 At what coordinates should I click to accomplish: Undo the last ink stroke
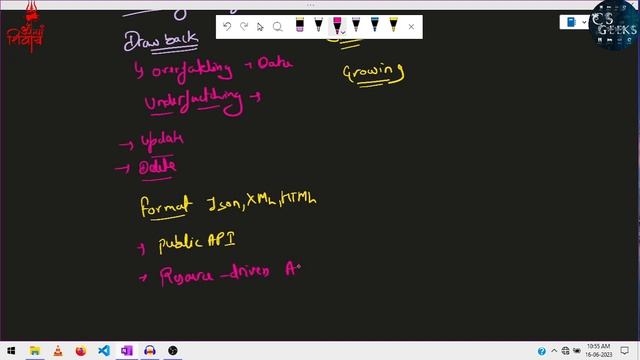point(227,27)
